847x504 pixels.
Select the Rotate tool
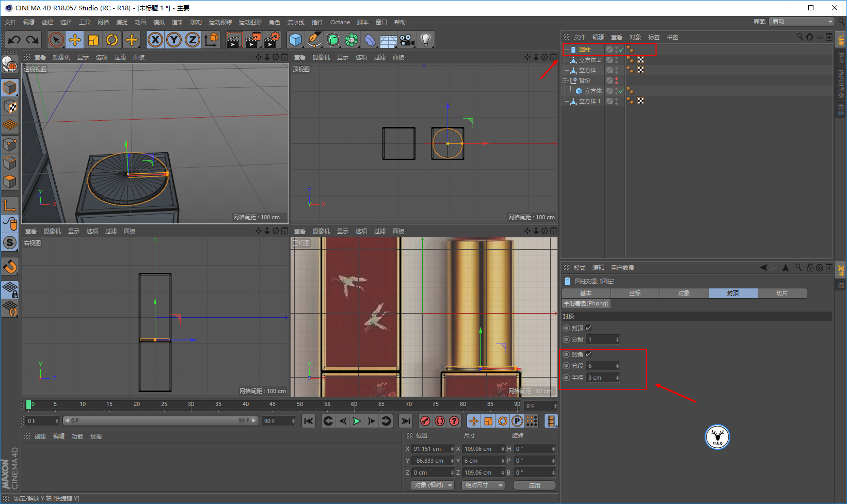pos(112,40)
